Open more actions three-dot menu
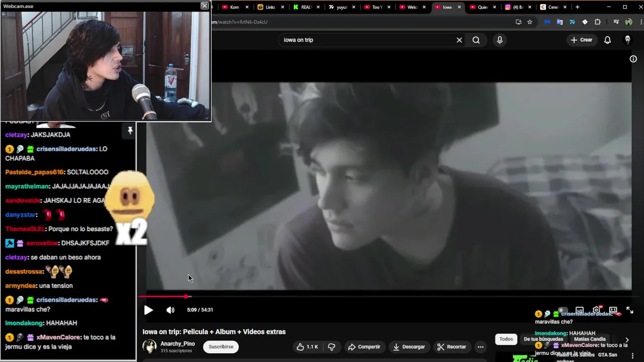 tap(480, 347)
